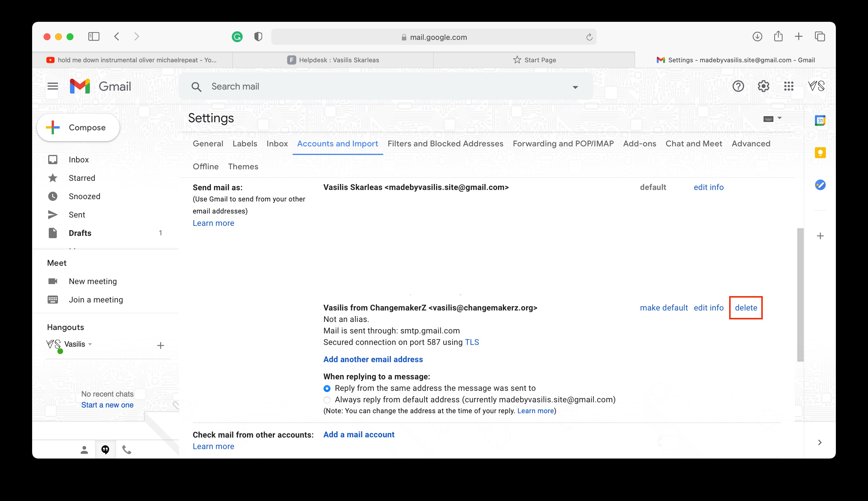Image resolution: width=868 pixels, height=501 pixels.
Task: Click the Compose button
Action: coord(78,127)
